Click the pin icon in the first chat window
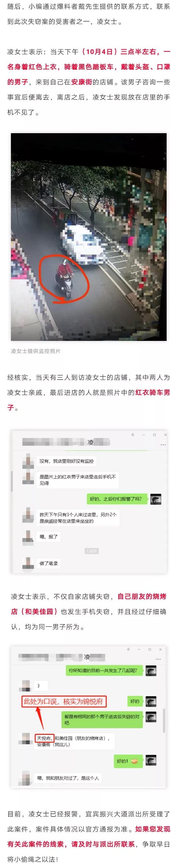This screenshot has height=868, width=171. (133, 435)
